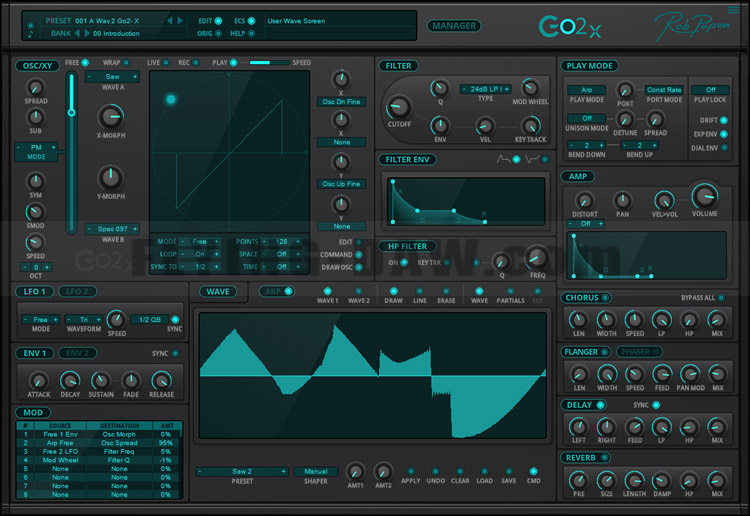Click the wave mix vertical slider
This screenshot has height=516, width=750.
coord(71,153)
